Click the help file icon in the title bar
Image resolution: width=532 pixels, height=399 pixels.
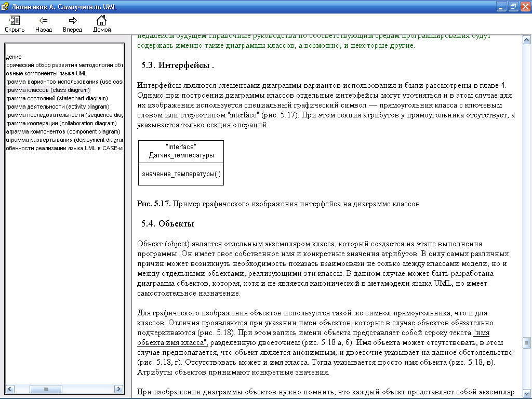click(5, 6)
